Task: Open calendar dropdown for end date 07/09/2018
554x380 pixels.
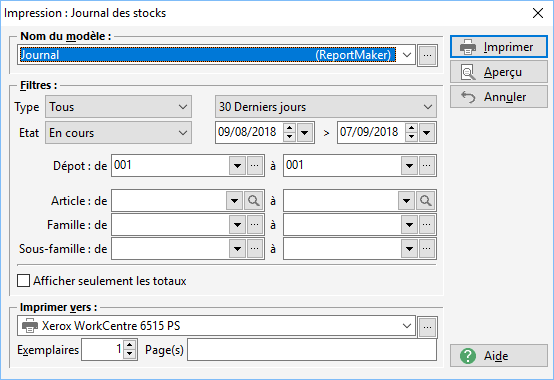Action: [427, 133]
